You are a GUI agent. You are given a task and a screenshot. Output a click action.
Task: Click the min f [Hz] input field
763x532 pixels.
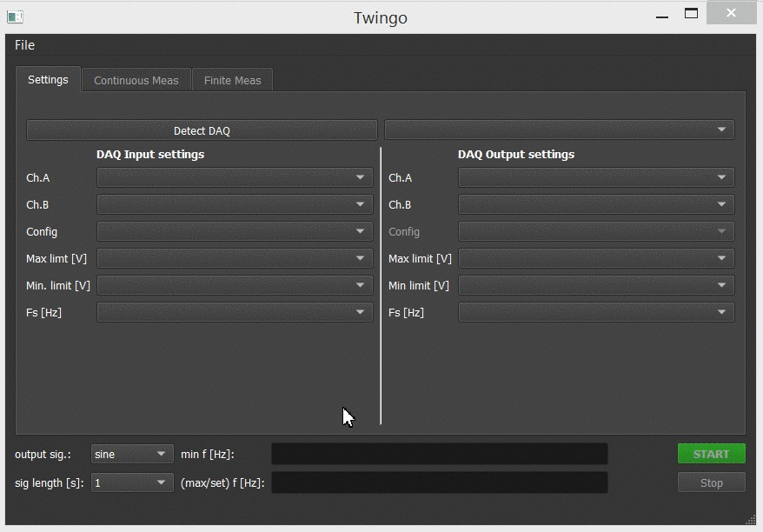tap(440, 454)
